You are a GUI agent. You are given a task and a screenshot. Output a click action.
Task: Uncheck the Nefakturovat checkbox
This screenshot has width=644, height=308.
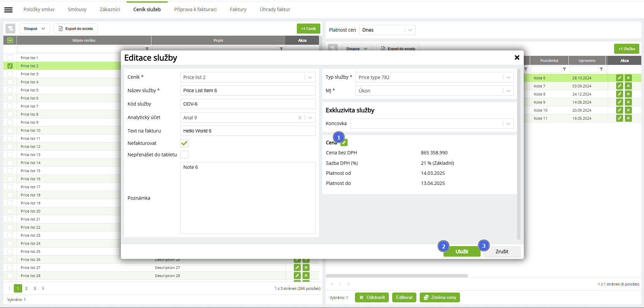pos(184,143)
